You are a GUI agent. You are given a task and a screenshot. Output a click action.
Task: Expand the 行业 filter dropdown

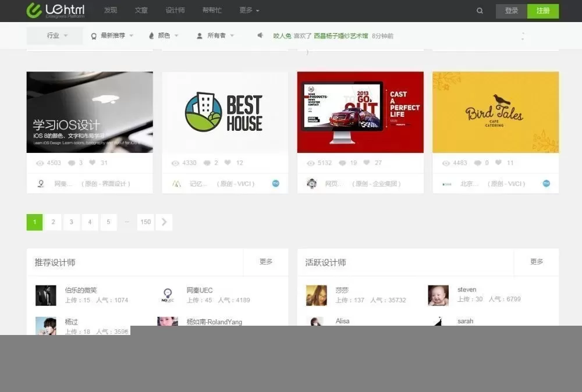click(x=54, y=35)
